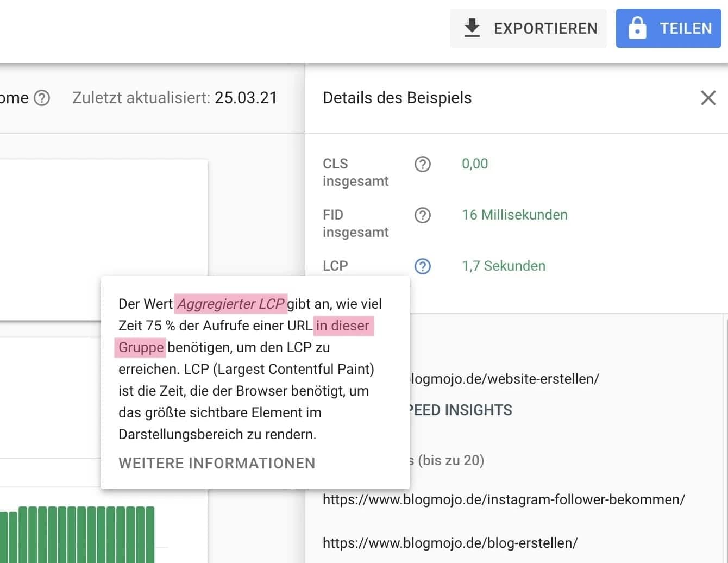
Task: Click the Zuletzt aktualisiert date 25.03.21
Action: click(x=247, y=98)
